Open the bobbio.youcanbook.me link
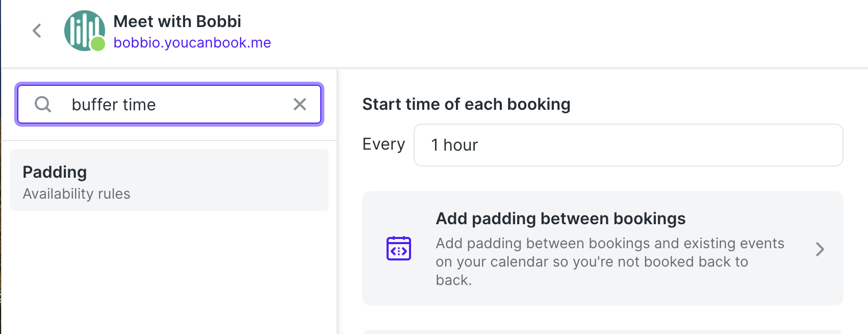This screenshot has width=868, height=334. pyautogui.click(x=192, y=42)
